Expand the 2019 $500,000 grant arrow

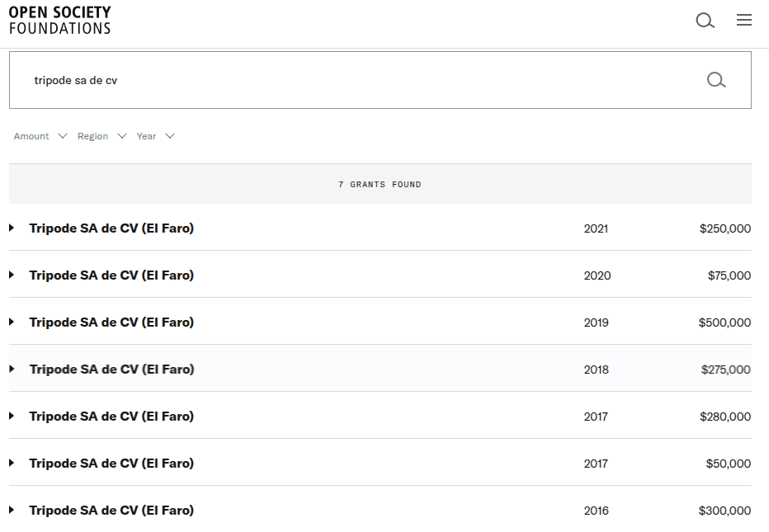pos(12,322)
